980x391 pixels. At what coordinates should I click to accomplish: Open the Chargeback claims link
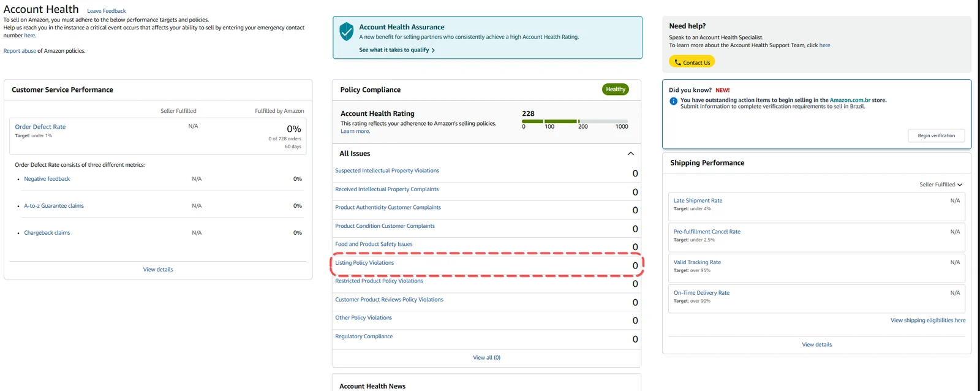(x=47, y=233)
